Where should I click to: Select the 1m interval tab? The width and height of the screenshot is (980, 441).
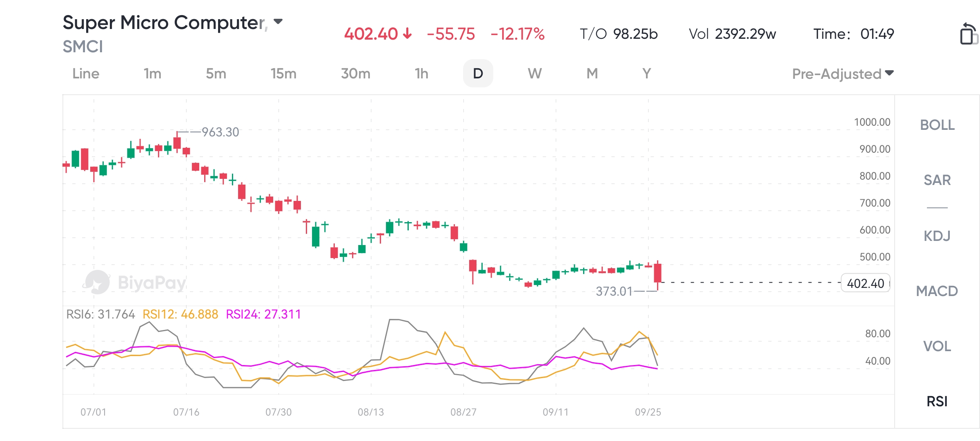152,73
